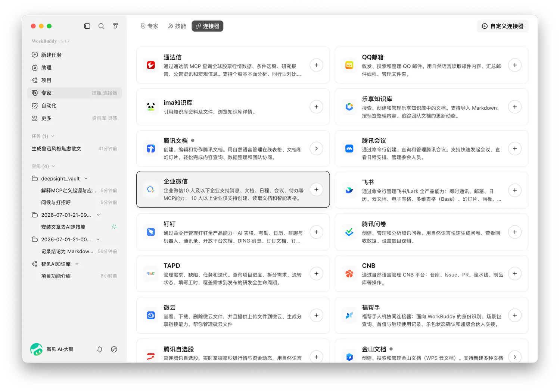Click the 腾讯自选股 chart icon

tap(151, 357)
